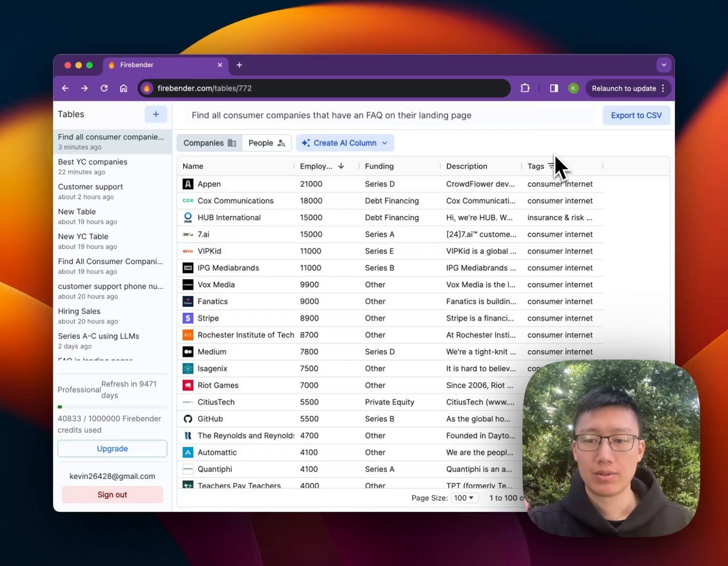Viewport: 728px width, 566px height.
Task: Select the Companies tab
Action: point(209,143)
